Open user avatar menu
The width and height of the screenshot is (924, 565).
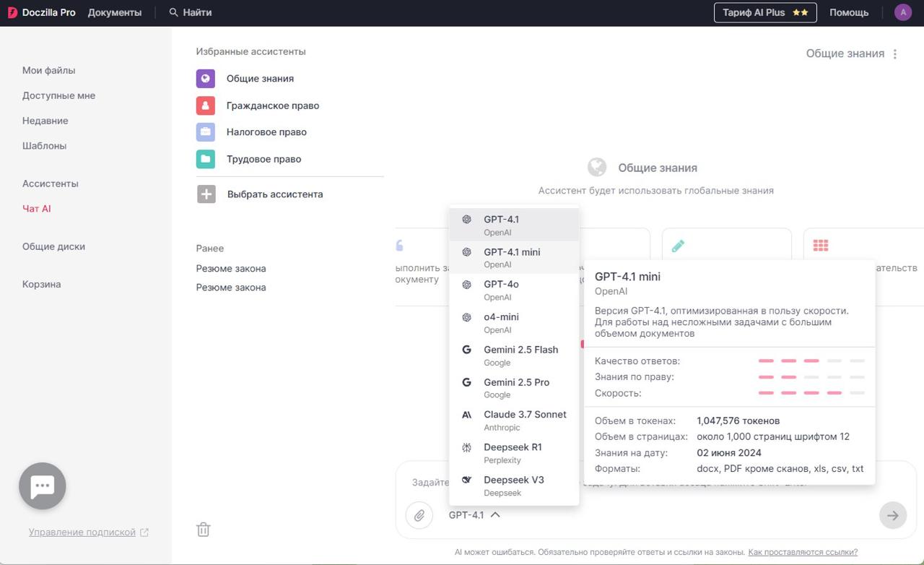[x=903, y=12]
